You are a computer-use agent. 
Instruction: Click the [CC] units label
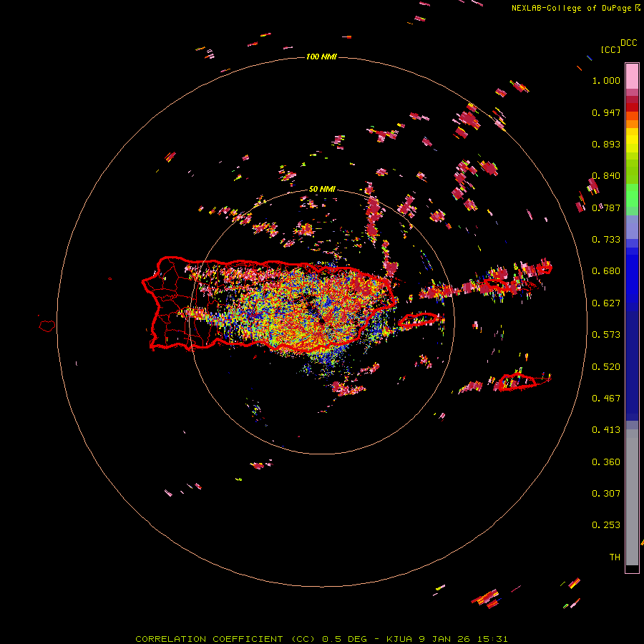[611, 49]
